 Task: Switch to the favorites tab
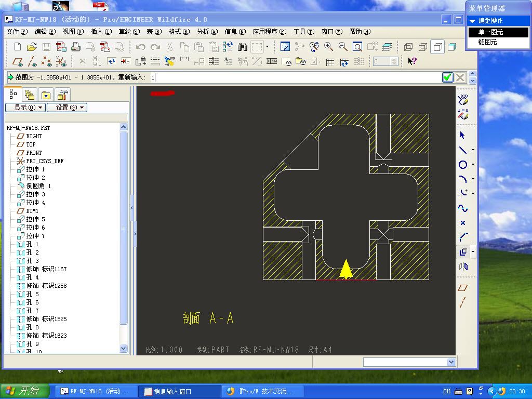[46, 95]
